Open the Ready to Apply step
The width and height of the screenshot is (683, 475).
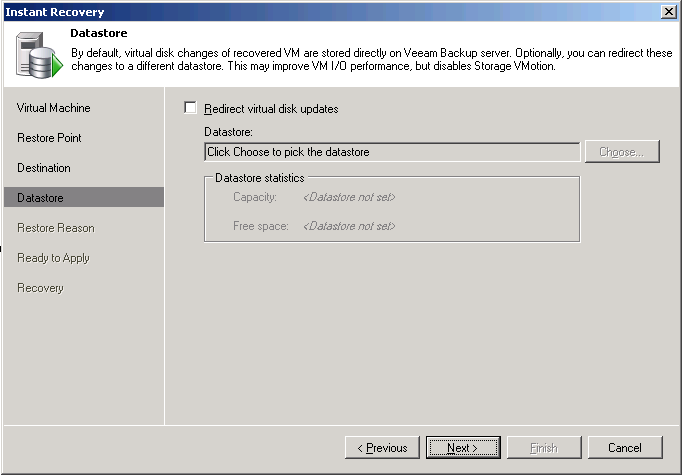(54, 258)
